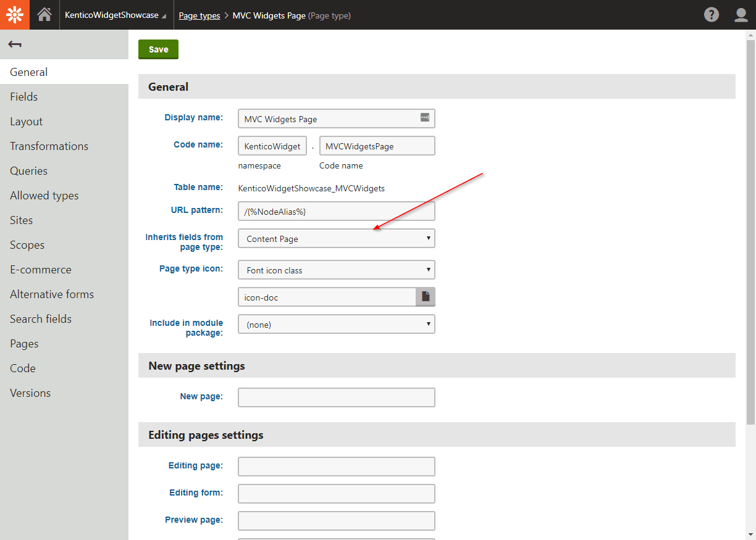
Task: Click the URL pattern text field
Action: pos(336,211)
